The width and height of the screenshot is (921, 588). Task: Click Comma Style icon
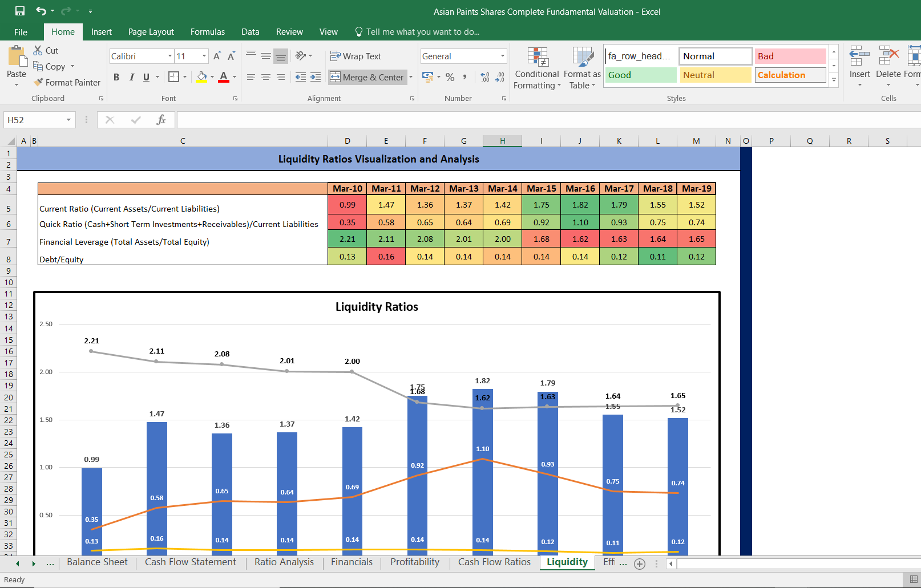pyautogui.click(x=465, y=77)
